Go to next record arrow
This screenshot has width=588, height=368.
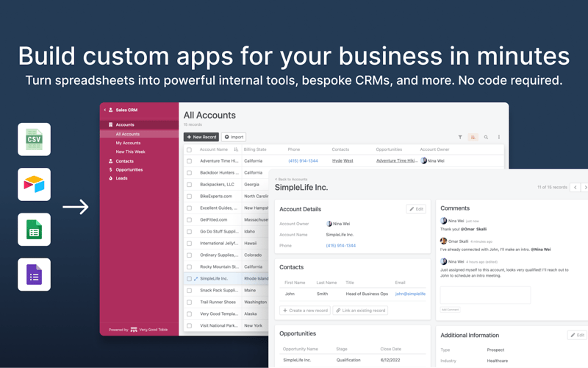[585, 187]
